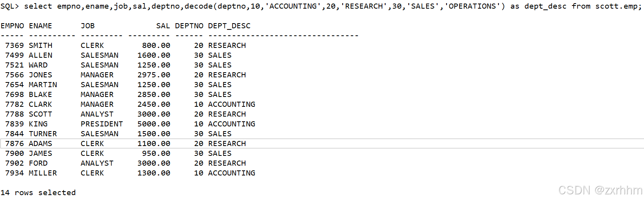Select the DEPTNO column header
The width and height of the screenshot is (644, 201).
pos(189,26)
